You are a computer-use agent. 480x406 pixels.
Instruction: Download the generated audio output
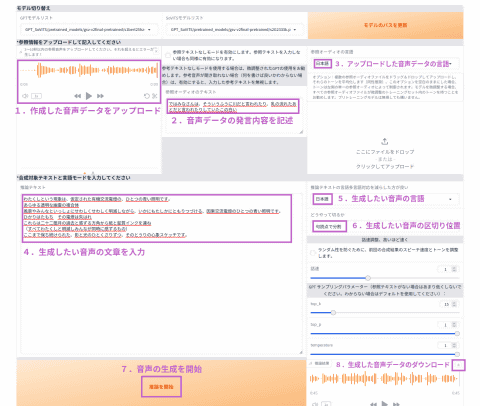click(458, 365)
